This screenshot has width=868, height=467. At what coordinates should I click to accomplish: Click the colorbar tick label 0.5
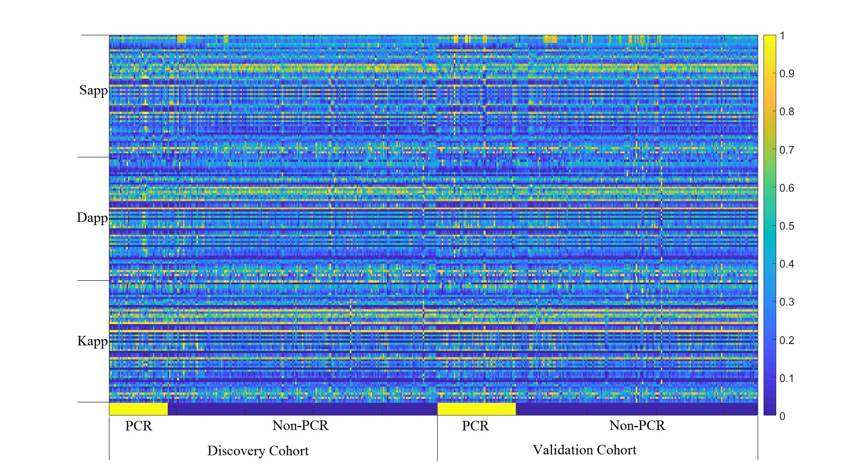pyautogui.click(x=787, y=226)
